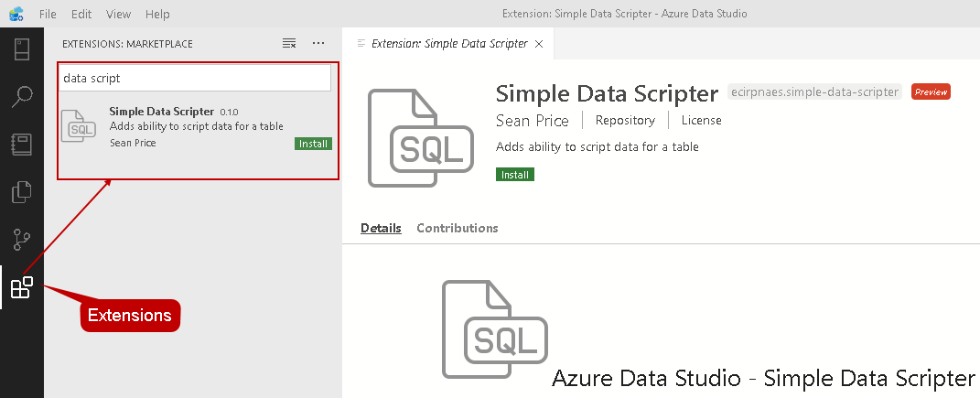Click the green Install button on details page
The image size is (980, 398).
(515, 174)
